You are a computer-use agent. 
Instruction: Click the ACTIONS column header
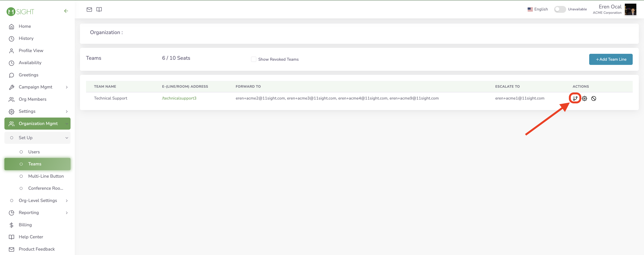[581, 86]
